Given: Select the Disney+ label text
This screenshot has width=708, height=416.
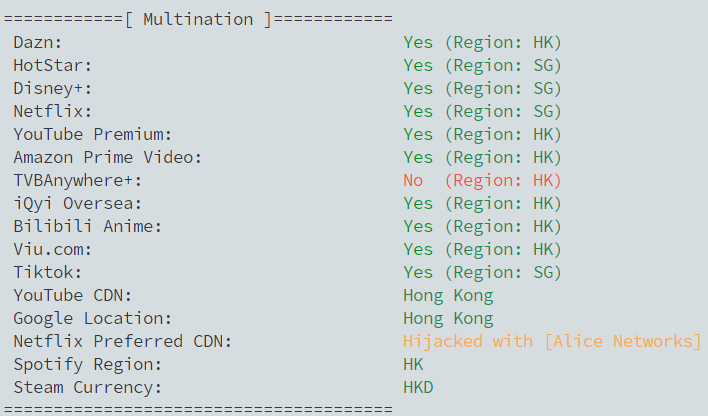Looking at the screenshot, I should point(52,89).
